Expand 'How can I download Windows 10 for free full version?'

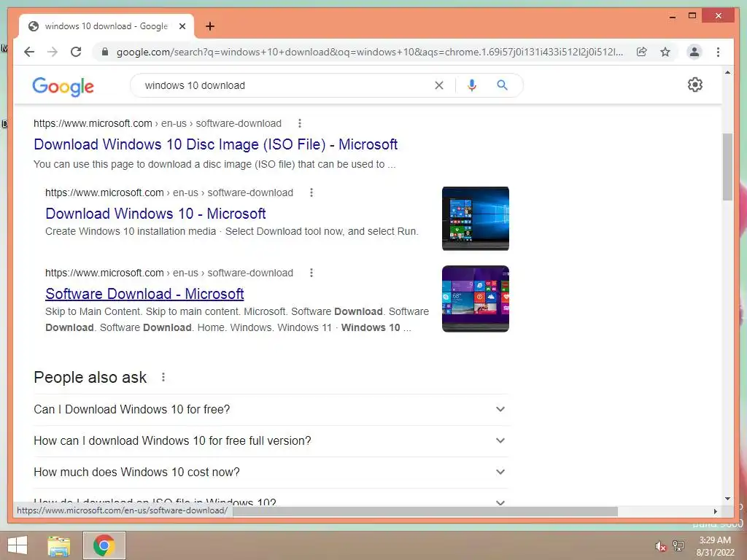[x=270, y=441]
